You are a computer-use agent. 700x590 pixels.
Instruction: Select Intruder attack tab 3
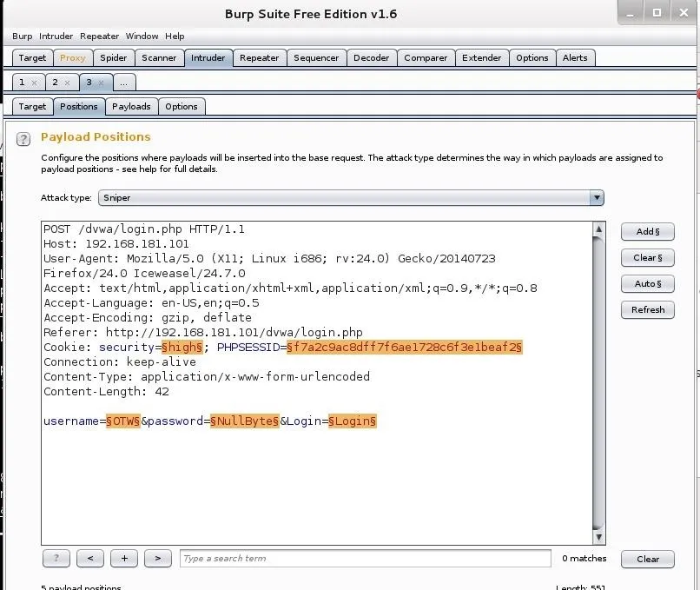(x=89, y=83)
